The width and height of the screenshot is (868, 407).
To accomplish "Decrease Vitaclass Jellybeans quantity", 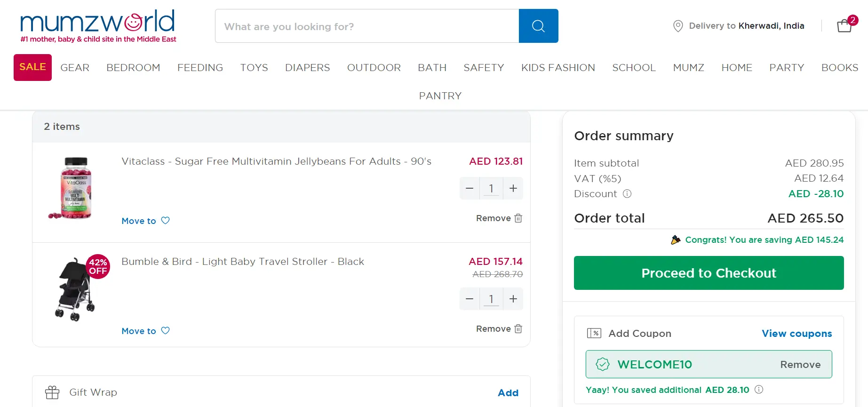I will coord(470,188).
